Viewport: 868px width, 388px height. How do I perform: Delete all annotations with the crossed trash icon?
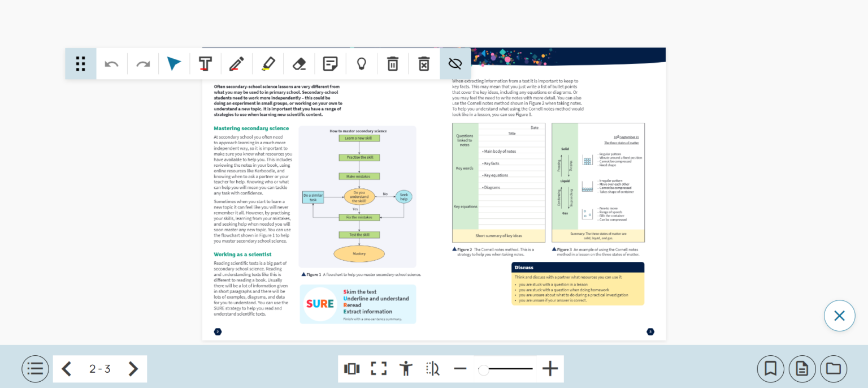pyautogui.click(x=423, y=63)
